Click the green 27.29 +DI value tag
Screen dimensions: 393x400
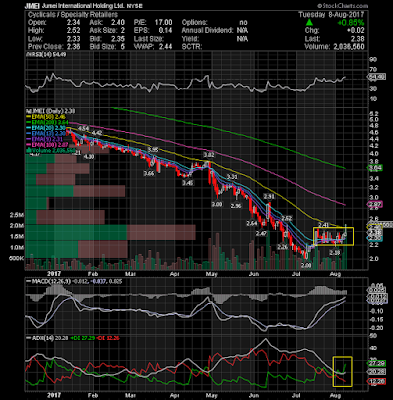click(x=376, y=363)
